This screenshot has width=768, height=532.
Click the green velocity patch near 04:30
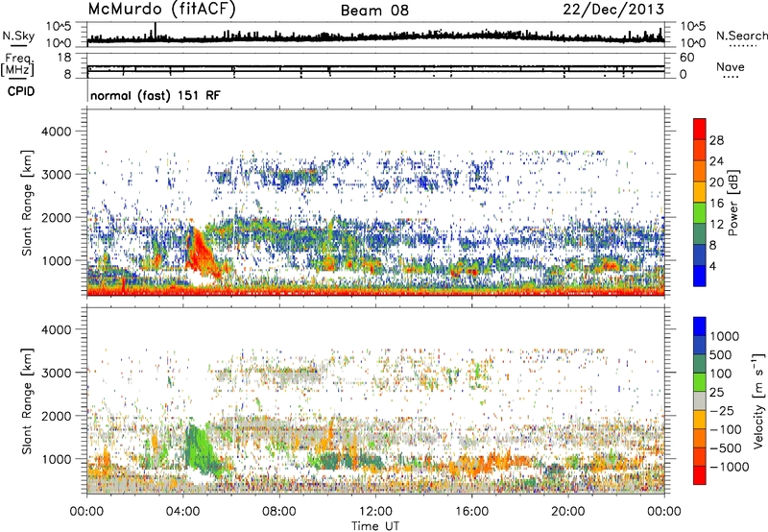click(x=199, y=448)
